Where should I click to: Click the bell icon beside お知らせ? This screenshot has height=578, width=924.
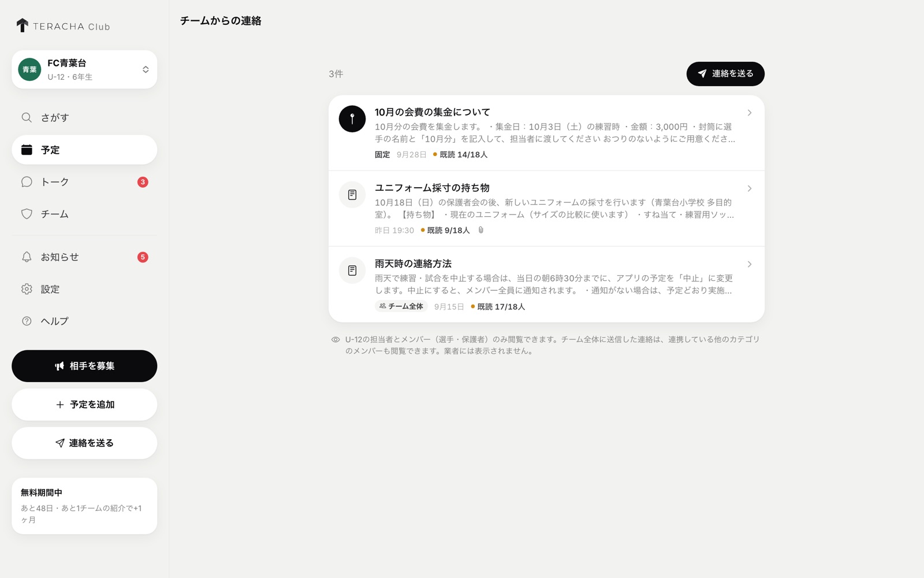(x=27, y=257)
